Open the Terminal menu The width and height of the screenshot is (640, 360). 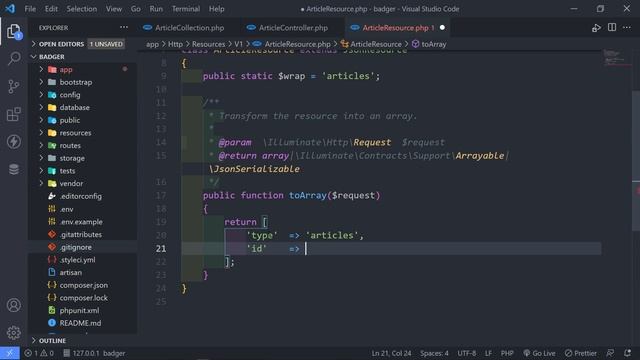(186, 9)
